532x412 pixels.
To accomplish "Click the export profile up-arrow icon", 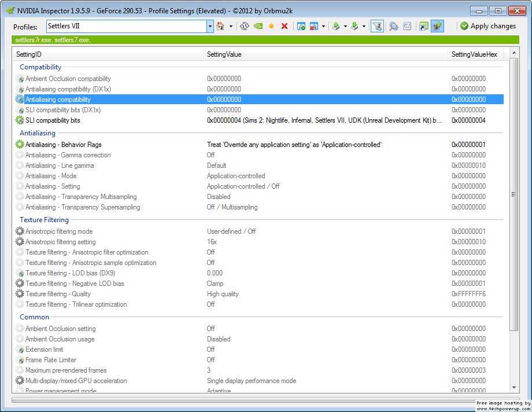I will (x=336, y=26).
